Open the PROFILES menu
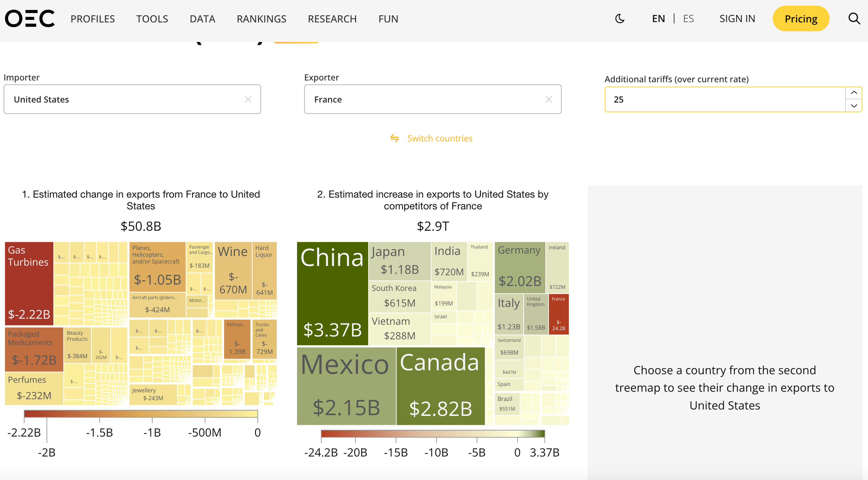This screenshot has height=480, width=868. [x=92, y=19]
